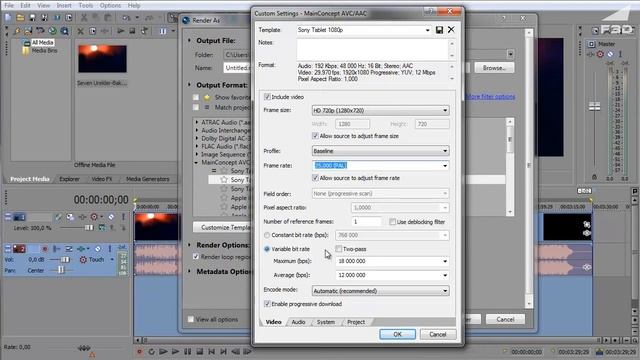Solo the video track

[x=123, y=217]
